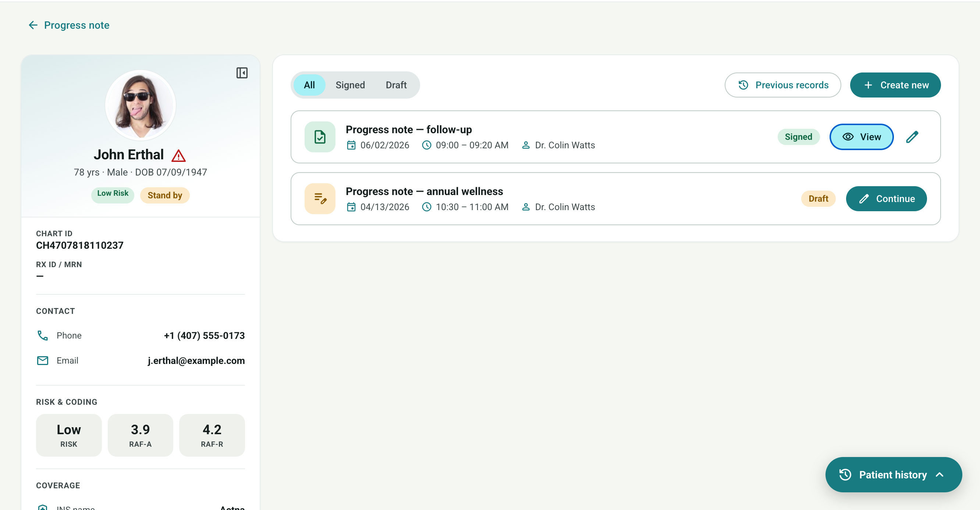This screenshot has height=510, width=980.
Task: Click person icon beside follow-up Dr. Colin Watts
Action: click(x=526, y=145)
